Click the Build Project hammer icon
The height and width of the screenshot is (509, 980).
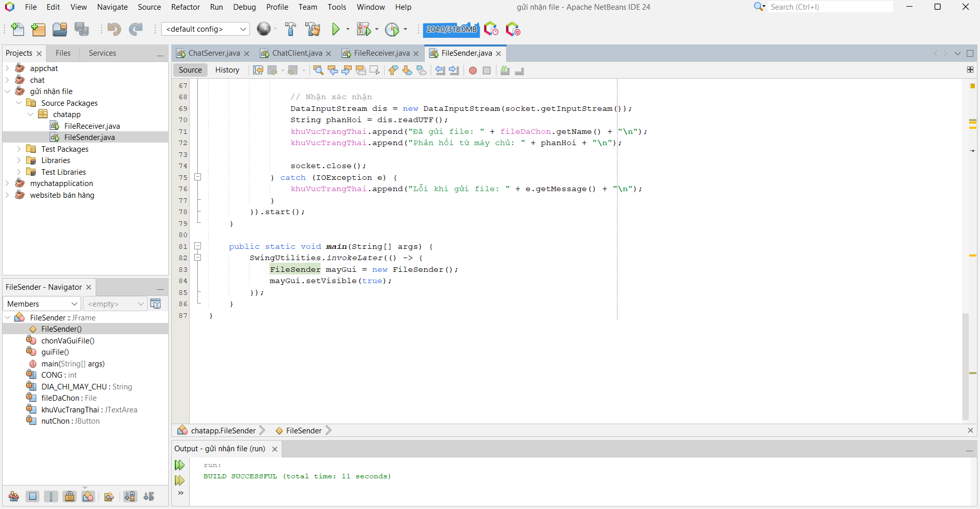click(x=290, y=30)
